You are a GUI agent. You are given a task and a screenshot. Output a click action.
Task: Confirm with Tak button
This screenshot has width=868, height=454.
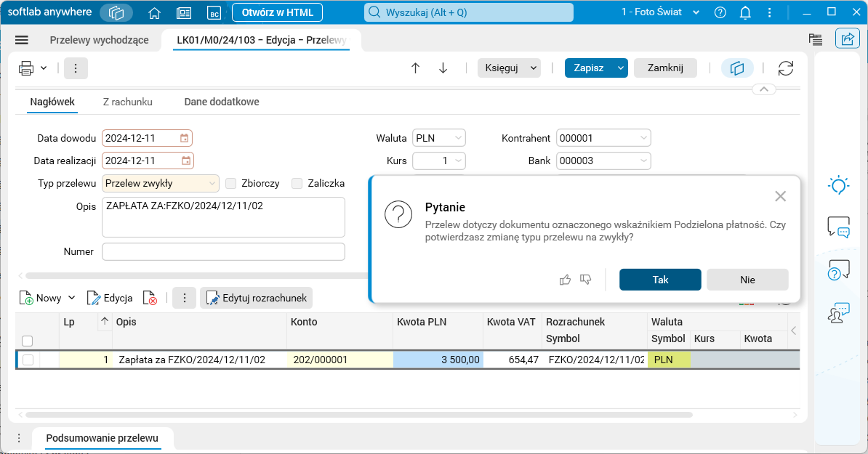pos(660,280)
